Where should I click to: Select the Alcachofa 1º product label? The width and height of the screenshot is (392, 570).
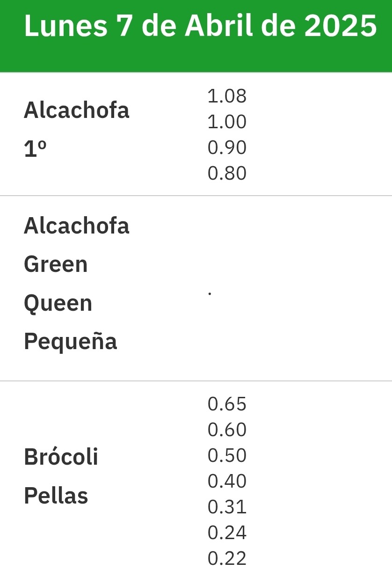(76, 130)
